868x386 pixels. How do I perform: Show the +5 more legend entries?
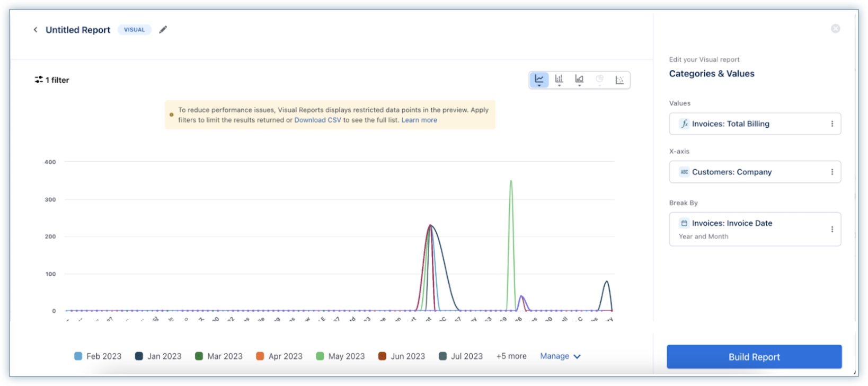click(x=511, y=356)
